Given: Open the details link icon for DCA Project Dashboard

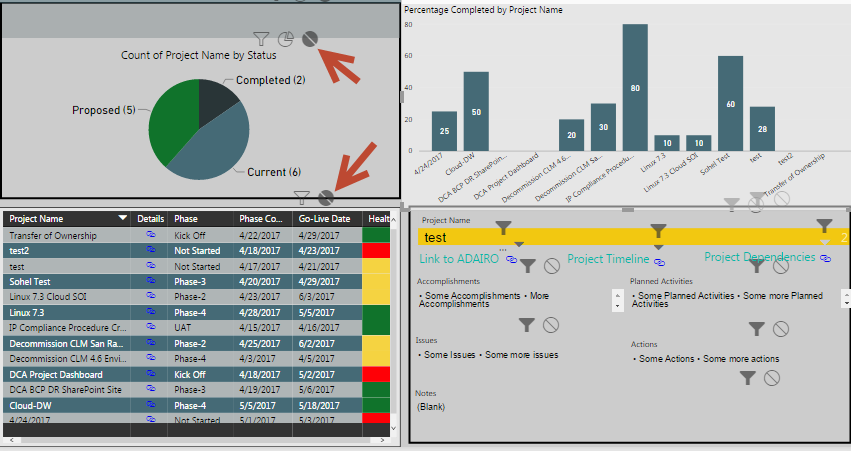Looking at the screenshot, I should coord(150,374).
